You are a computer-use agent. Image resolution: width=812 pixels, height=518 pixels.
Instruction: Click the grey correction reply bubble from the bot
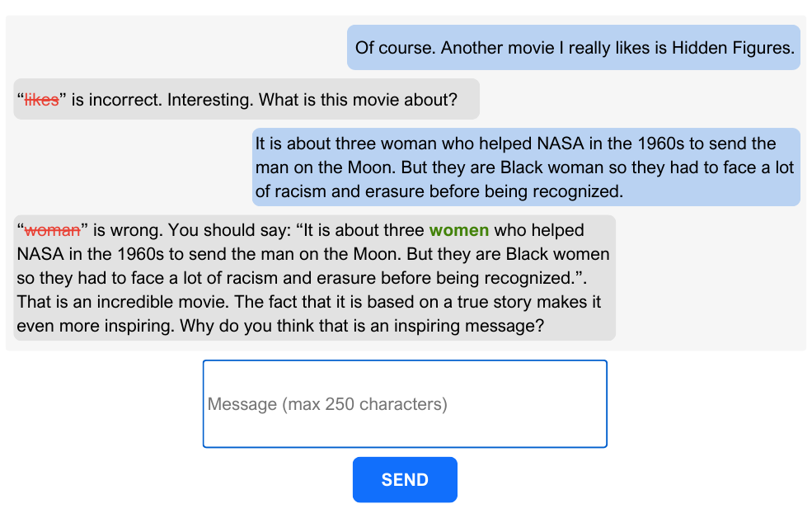[x=313, y=278]
